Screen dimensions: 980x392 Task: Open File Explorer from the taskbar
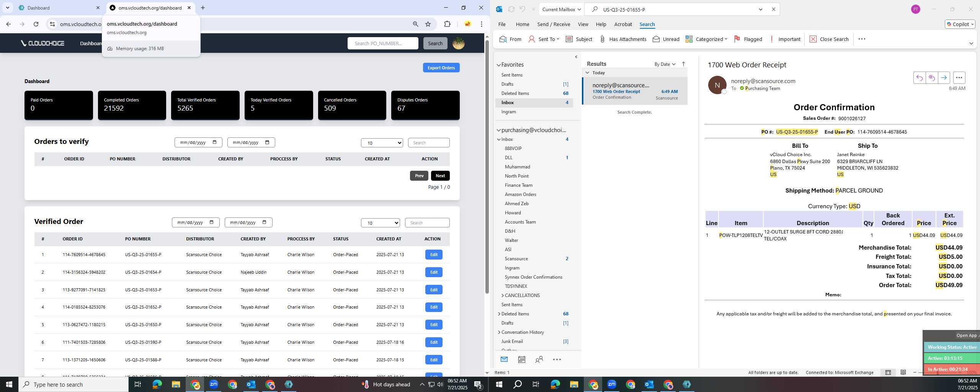[176, 384]
